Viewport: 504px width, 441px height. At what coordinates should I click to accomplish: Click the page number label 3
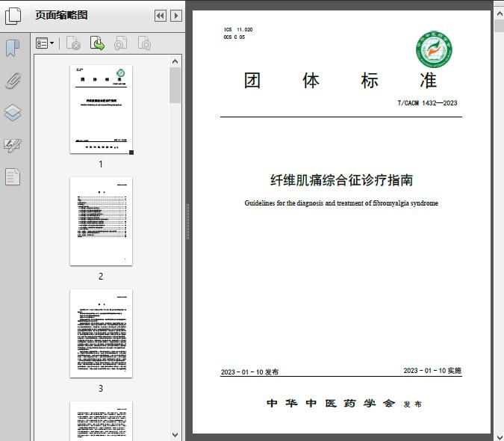pos(101,388)
